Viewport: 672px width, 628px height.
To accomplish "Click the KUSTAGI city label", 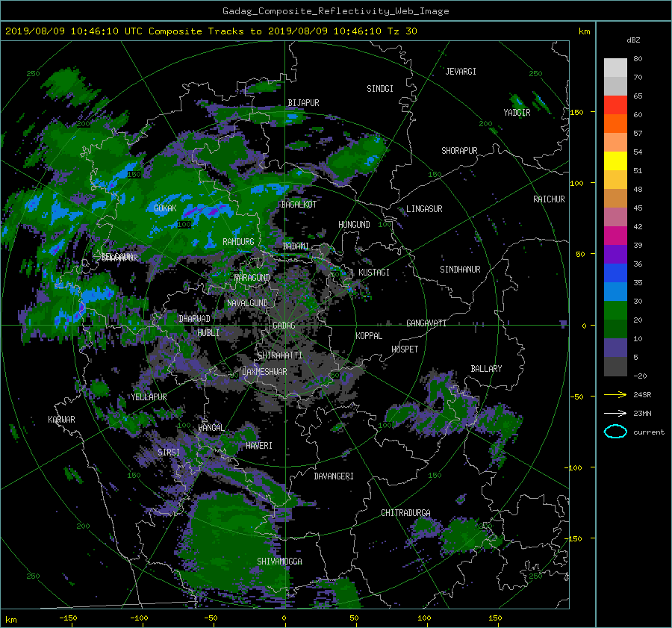I will 374,273.
